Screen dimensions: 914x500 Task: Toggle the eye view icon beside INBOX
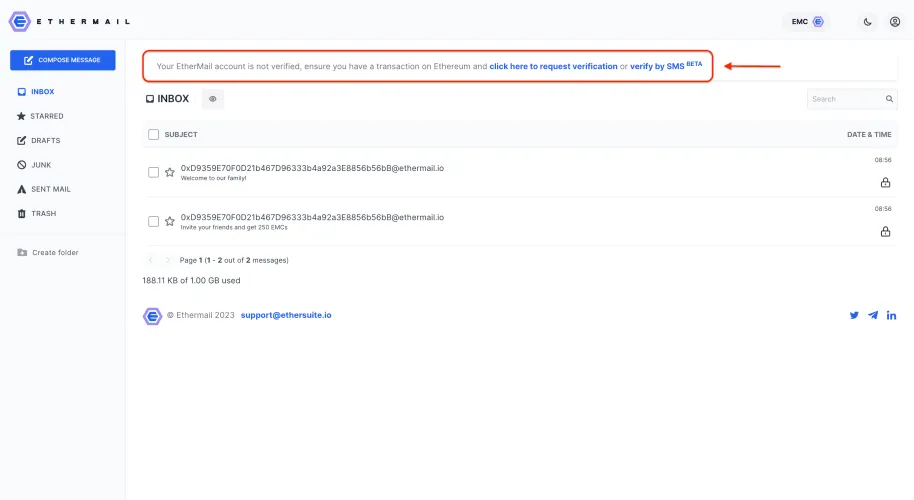(x=213, y=99)
